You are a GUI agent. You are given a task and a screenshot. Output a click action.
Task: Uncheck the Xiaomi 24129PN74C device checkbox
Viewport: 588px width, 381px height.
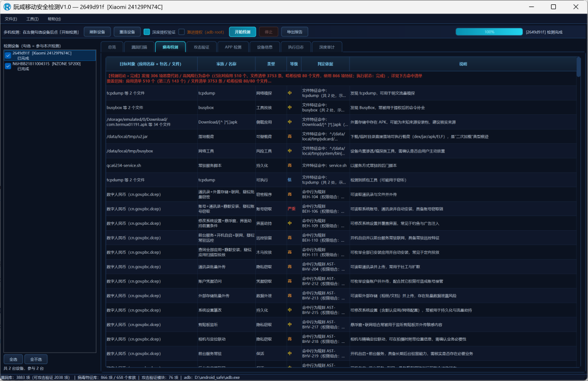pos(8,56)
